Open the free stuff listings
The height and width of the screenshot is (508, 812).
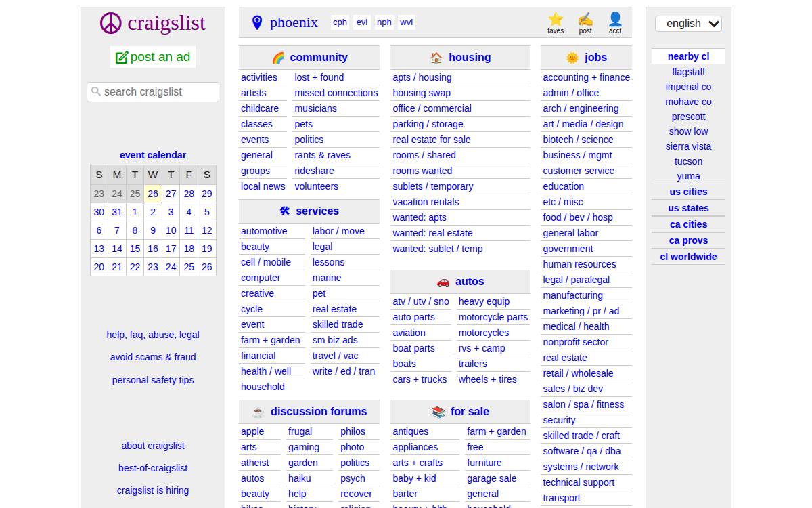coord(475,447)
